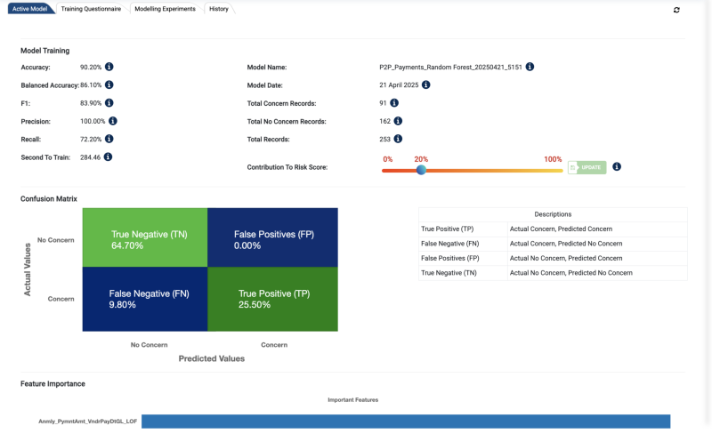Go to the History tab
712x432 pixels.
(219, 9)
